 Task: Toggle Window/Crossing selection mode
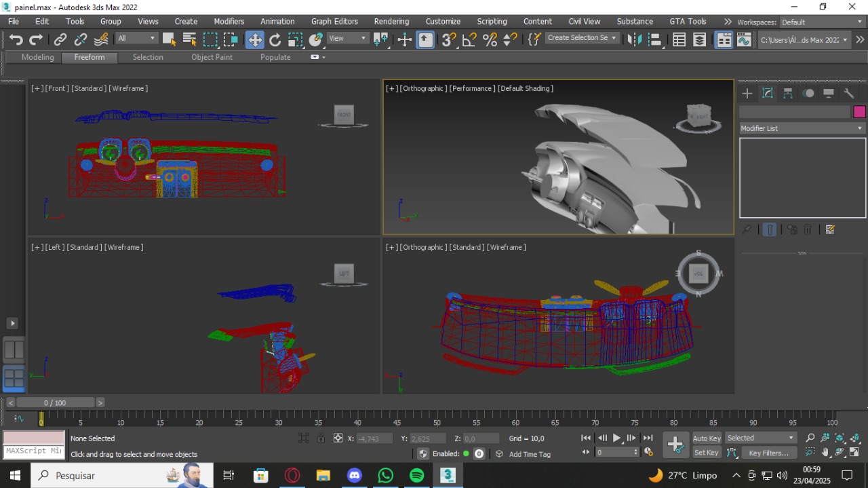pyautogui.click(x=231, y=39)
